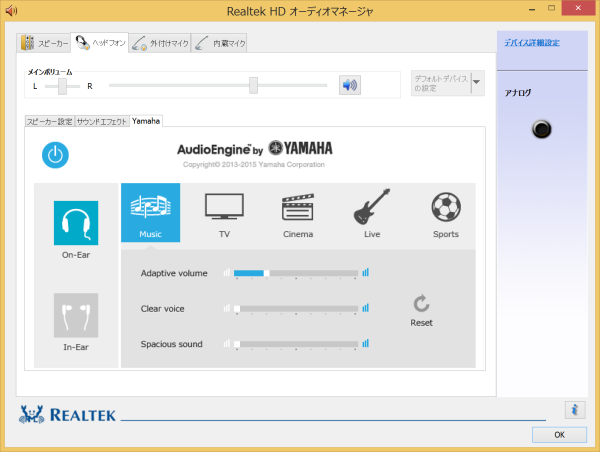Viewport: 600px width, 452px height.
Task: Set the Spacious sound slider
Action: (296, 344)
